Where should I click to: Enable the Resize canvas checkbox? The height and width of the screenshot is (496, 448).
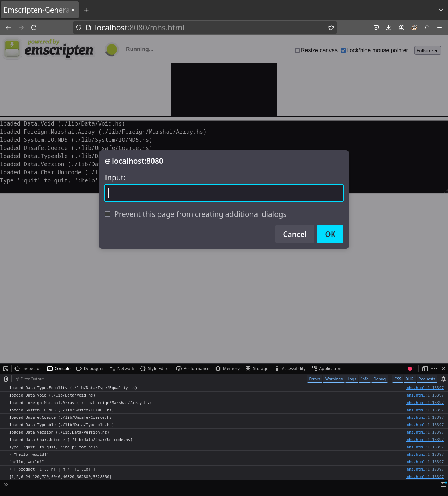tap(297, 50)
